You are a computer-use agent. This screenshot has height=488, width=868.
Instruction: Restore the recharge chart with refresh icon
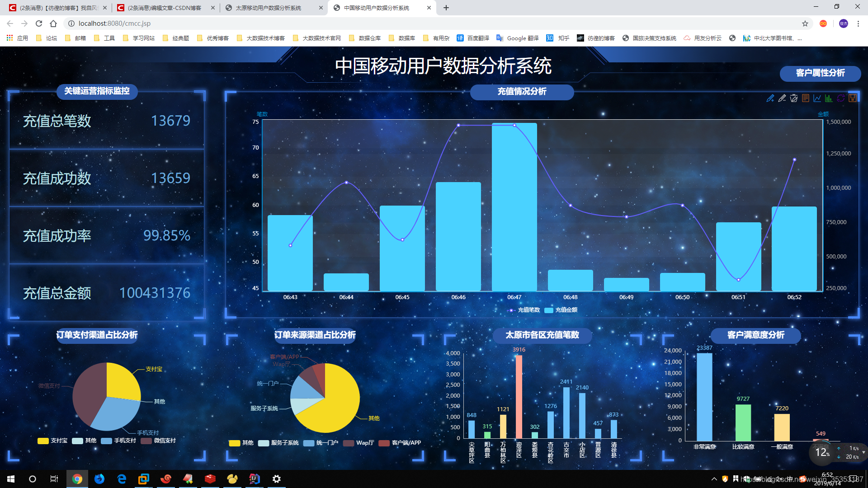(x=841, y=98)
